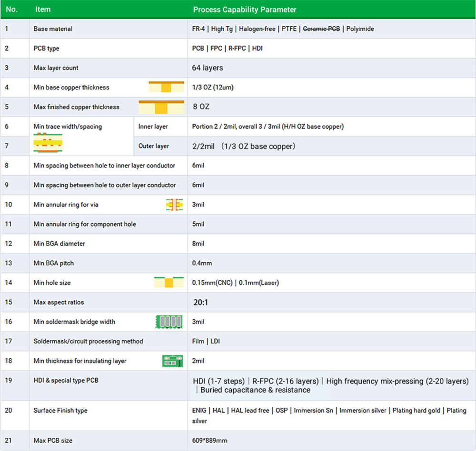Click the 'Film | LDI' value

(x=206, y=341)
